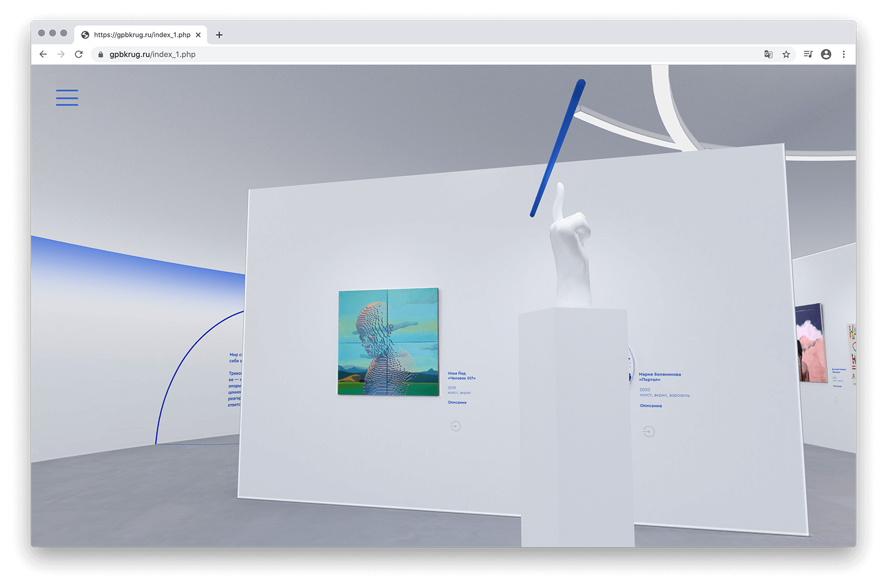
Task: Click Описание link for «Человек 017»
Action: point(457,402)
